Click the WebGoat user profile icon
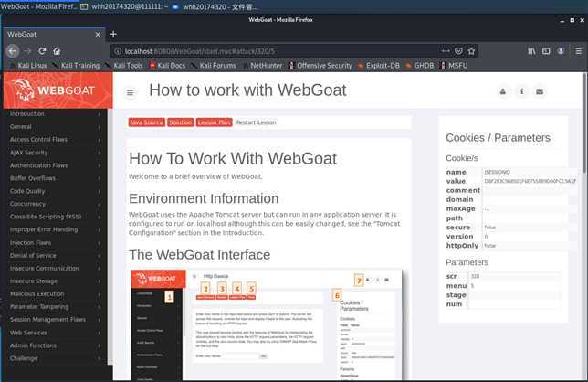This screenshot has width=588, height=382. click(x=503, y=91)
